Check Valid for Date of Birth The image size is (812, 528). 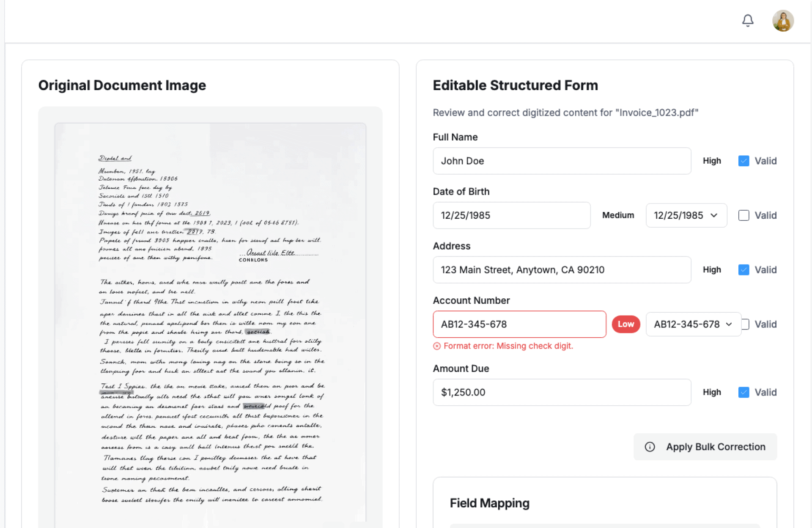click(x=743, y=215)
